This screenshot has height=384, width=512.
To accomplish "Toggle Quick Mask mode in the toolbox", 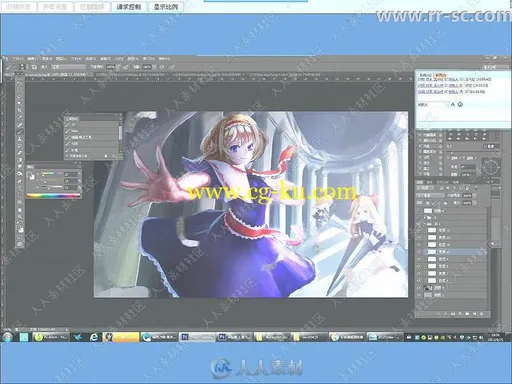I will pyautogui.click(x=20, y=238).
